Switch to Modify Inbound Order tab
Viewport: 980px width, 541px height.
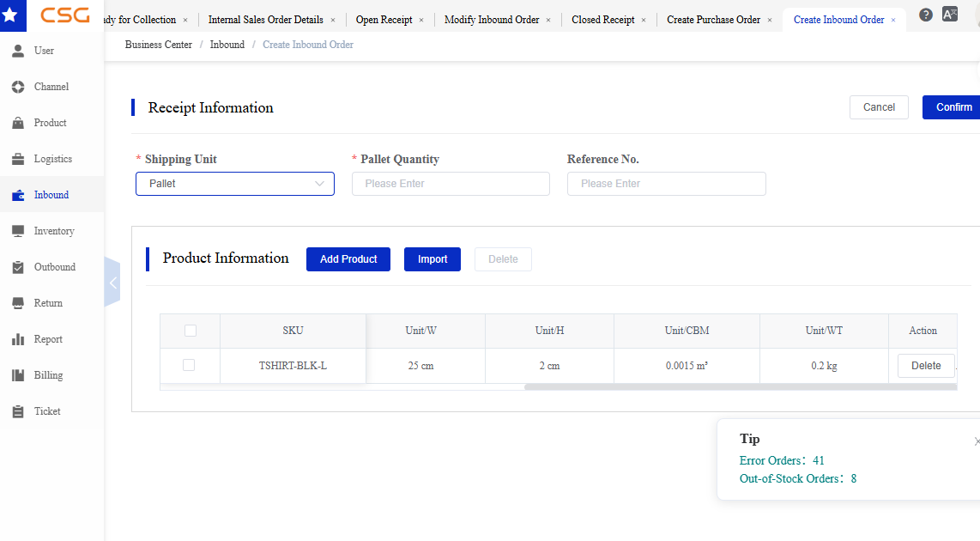[492, 20]
